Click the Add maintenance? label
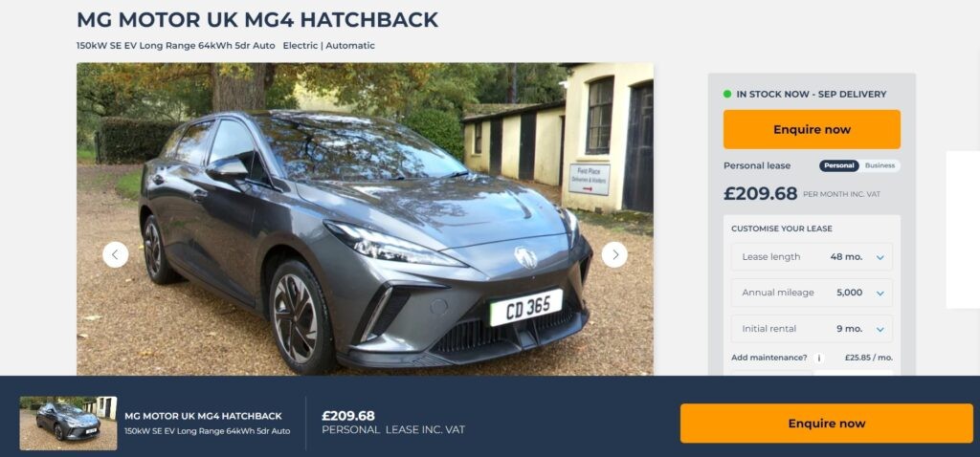The image size is (980, 457). 768,358
